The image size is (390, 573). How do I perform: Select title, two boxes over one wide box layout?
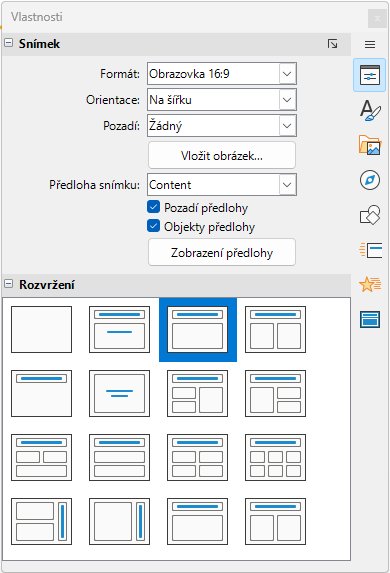[41, 457]
